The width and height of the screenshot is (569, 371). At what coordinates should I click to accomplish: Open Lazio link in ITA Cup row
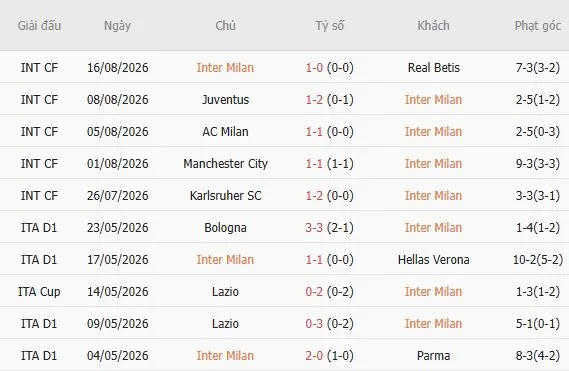click(225, 292)
